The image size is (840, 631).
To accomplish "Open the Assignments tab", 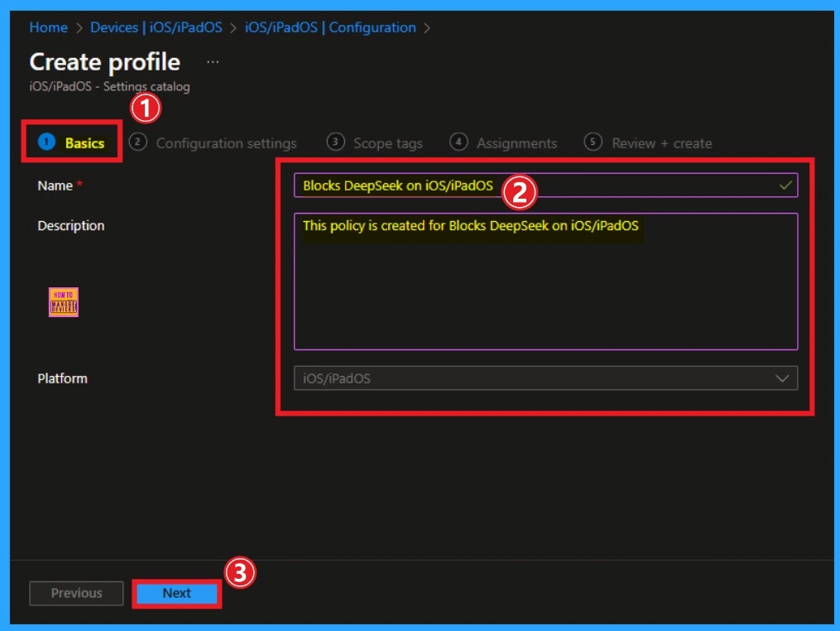I will (517, 144).
